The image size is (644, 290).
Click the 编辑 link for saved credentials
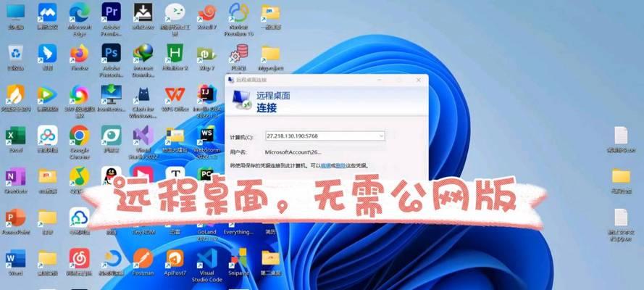[x=325, y=166]
